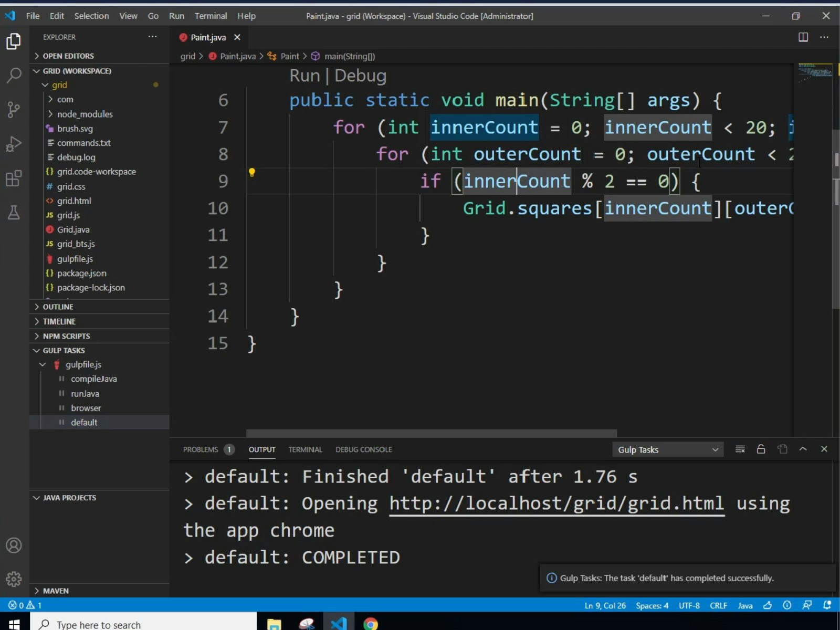The image size is (840, 630).
Task: Open the Gulp Tasks output channel dropdown
Action: pyautogui.click(x=668, y=449)
